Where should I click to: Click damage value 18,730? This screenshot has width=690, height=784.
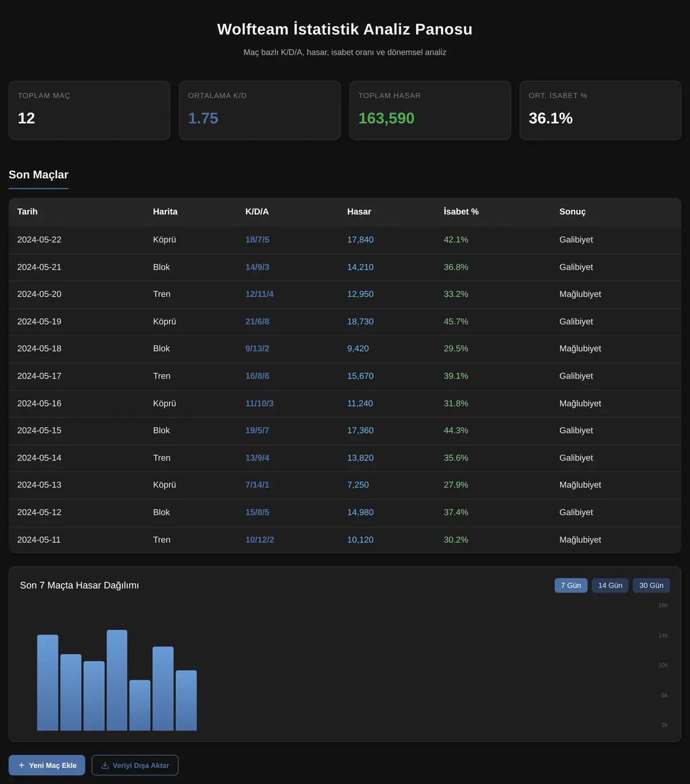[x=361, y=322]
